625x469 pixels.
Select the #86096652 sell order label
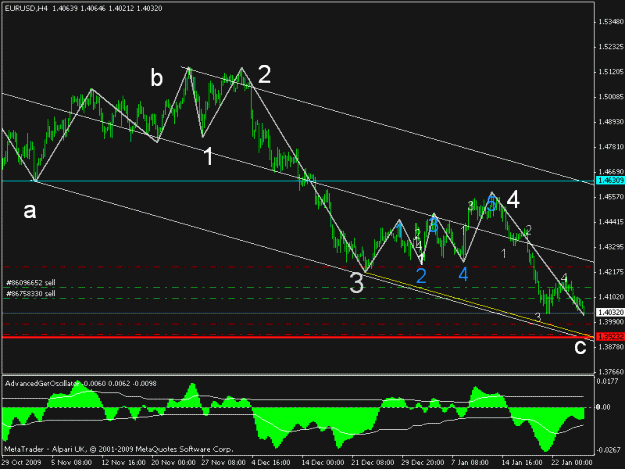point(31,283)
